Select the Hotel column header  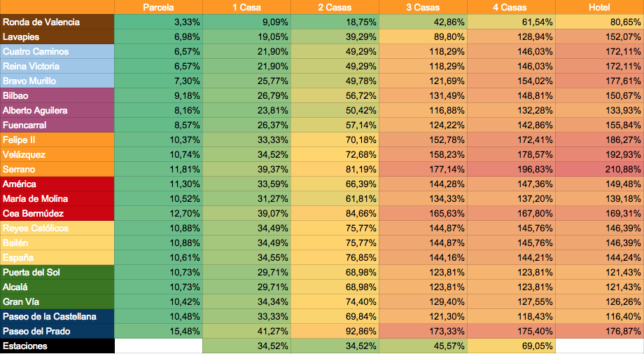(600, 7)
